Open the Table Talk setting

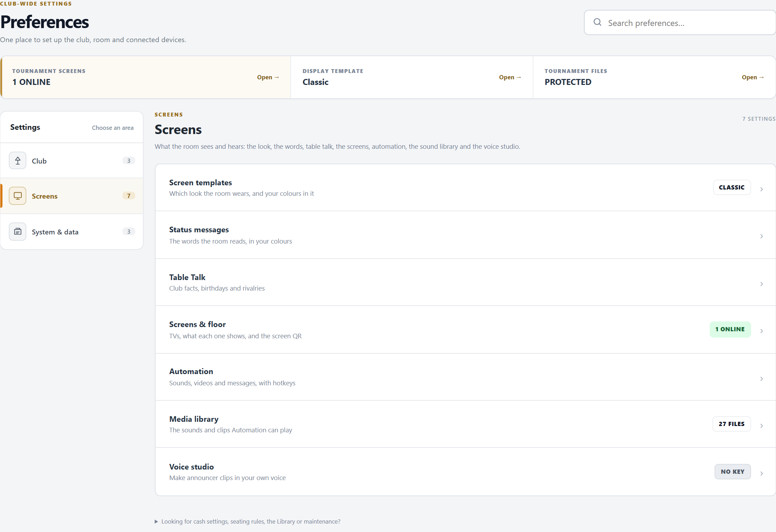465,282
